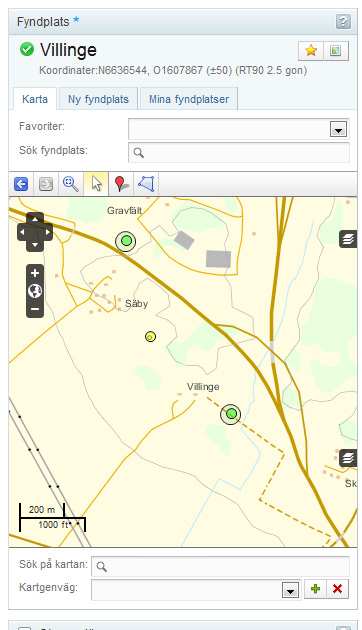The image size is (362, 630).
Task: Add map shortcut with green plus button
Action: pyautogui.click(x=315, y=589)
